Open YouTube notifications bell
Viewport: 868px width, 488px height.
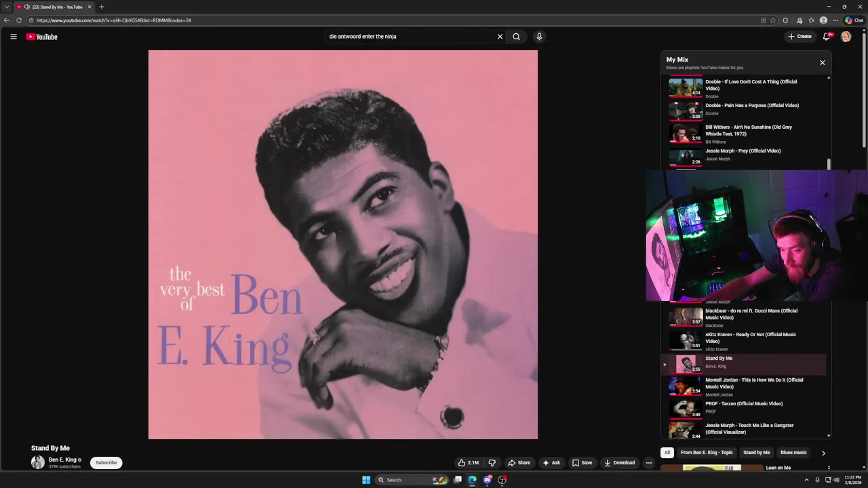[x=826, y=37]
